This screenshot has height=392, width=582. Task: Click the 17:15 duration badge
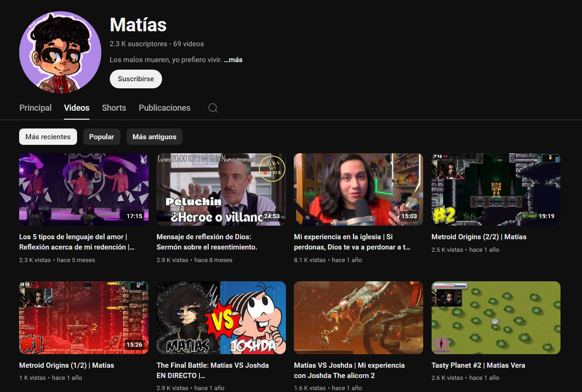[x=135, y=216]
